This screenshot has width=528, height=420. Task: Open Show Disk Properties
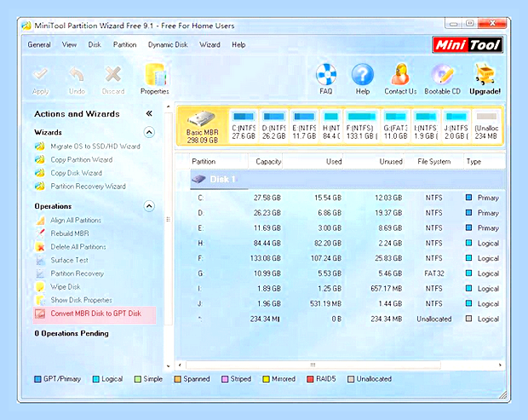(81, 300)
